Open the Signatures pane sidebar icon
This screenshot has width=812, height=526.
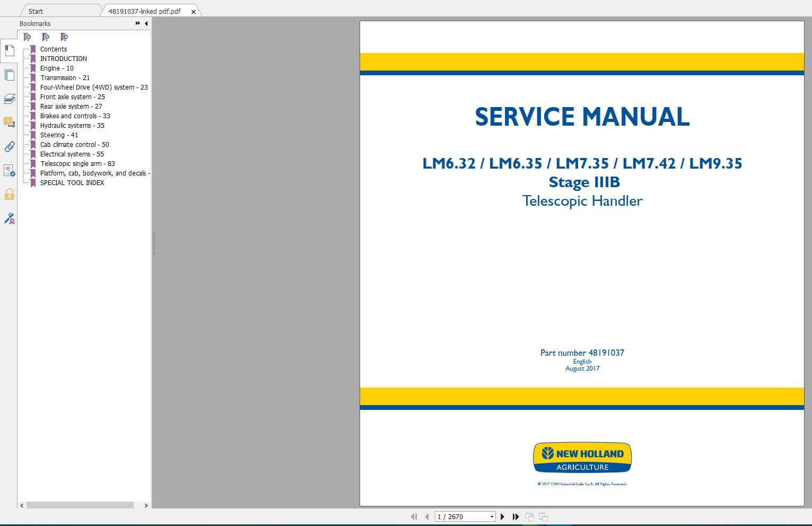coord(9,170)
